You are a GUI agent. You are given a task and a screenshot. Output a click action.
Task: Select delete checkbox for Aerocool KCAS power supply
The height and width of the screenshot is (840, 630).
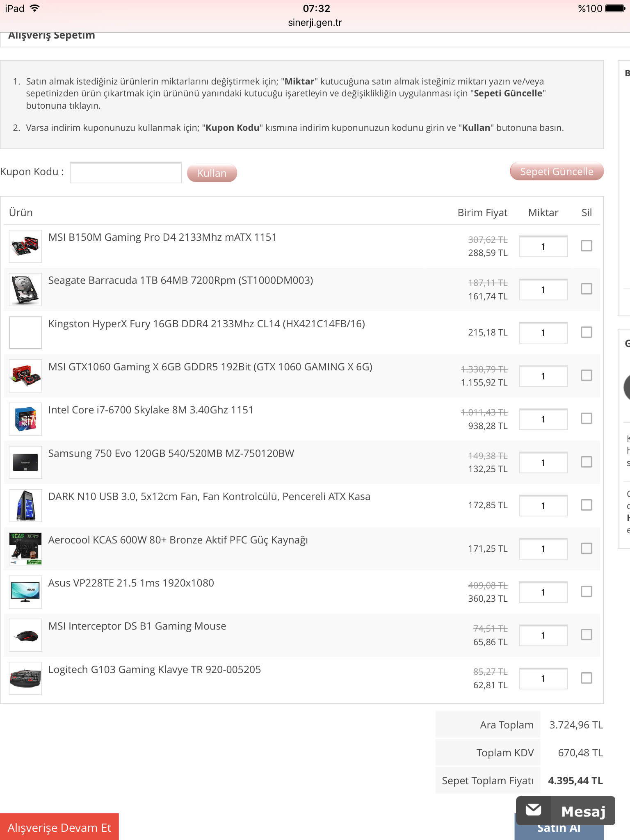pyautogui.click(x=586, y=548)
